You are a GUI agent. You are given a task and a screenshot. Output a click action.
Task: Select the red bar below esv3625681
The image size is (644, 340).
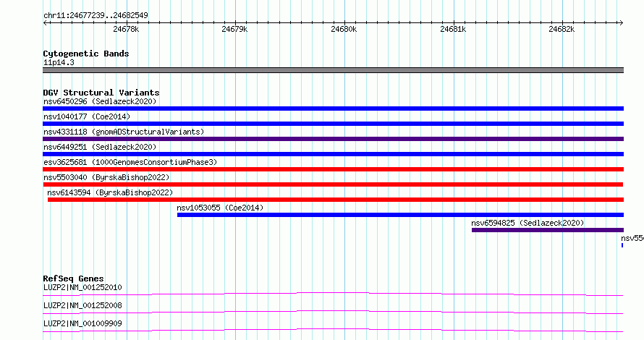click(x=333, y=169)
